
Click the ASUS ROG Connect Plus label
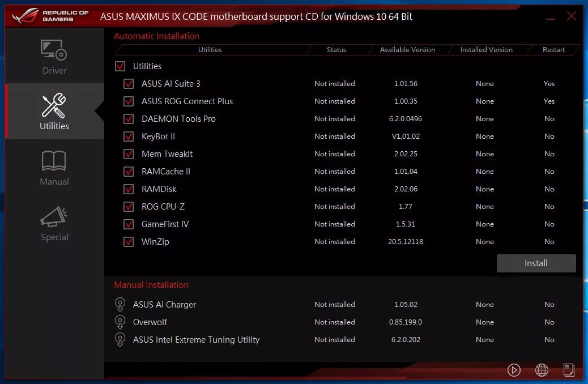click(187, 101)
